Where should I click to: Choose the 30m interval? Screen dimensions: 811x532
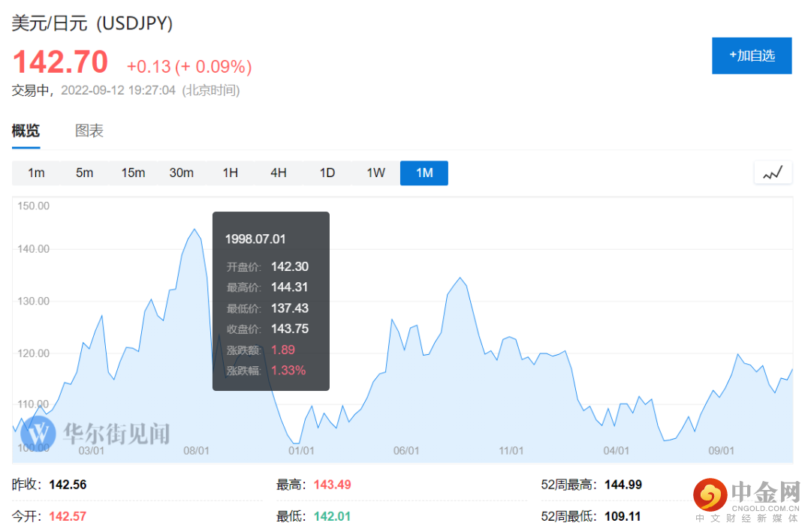tap(182, 173)
